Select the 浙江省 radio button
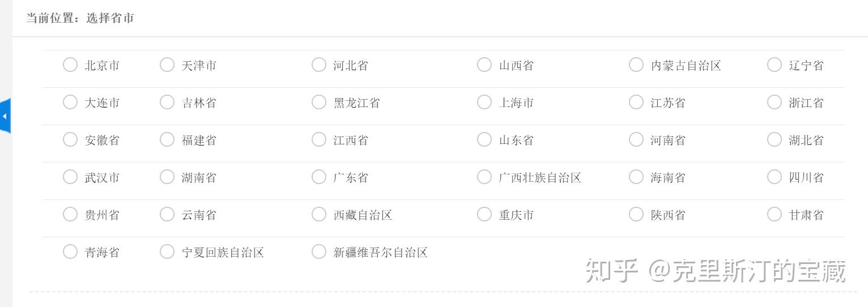The image size is (868, 307). click(775, 103)
